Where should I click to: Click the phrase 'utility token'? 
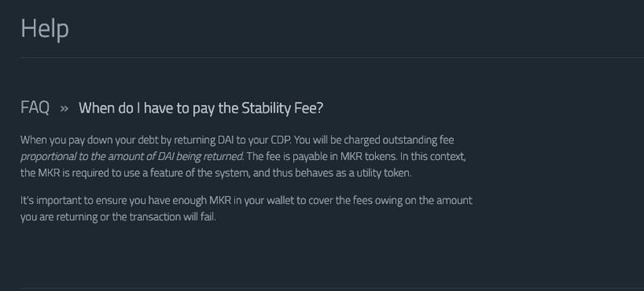pyautogui.click(x=384, y=173)
